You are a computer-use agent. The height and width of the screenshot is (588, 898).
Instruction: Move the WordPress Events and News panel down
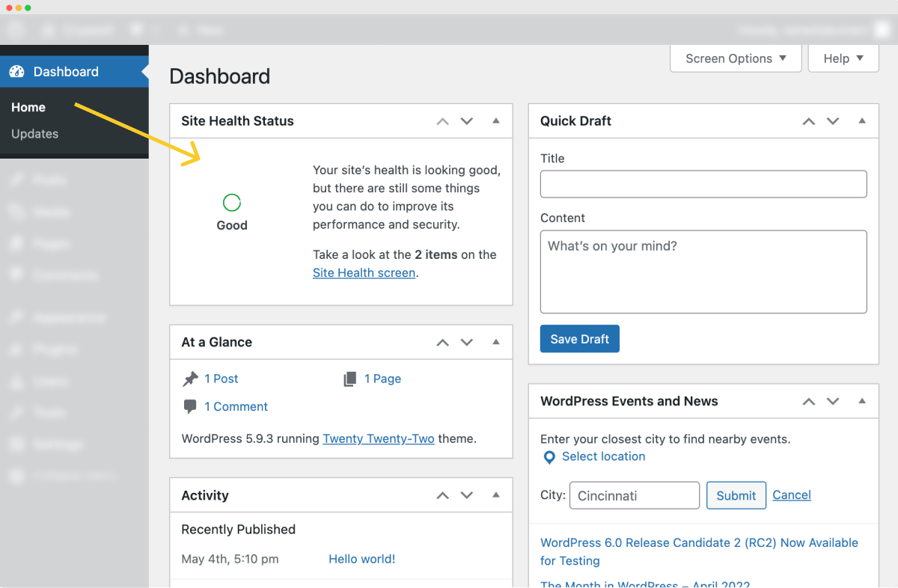click(x=833, y=402)
